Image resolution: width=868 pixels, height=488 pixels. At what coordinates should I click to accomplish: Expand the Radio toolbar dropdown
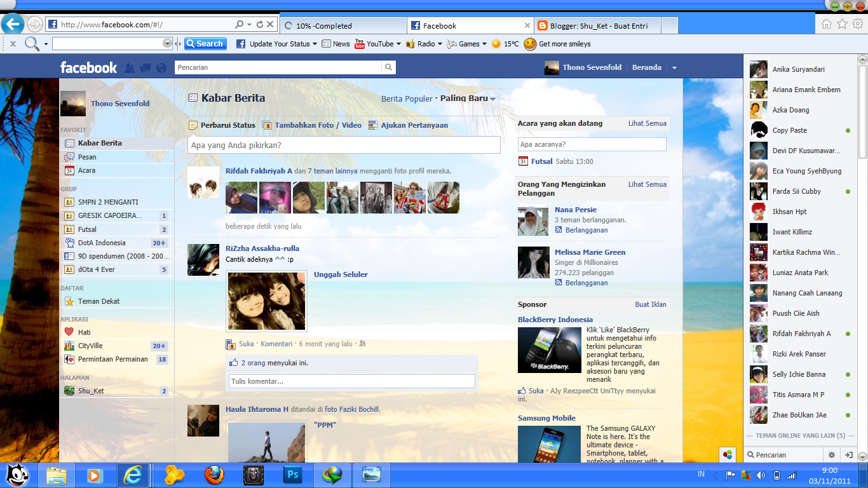pos(440,44)
